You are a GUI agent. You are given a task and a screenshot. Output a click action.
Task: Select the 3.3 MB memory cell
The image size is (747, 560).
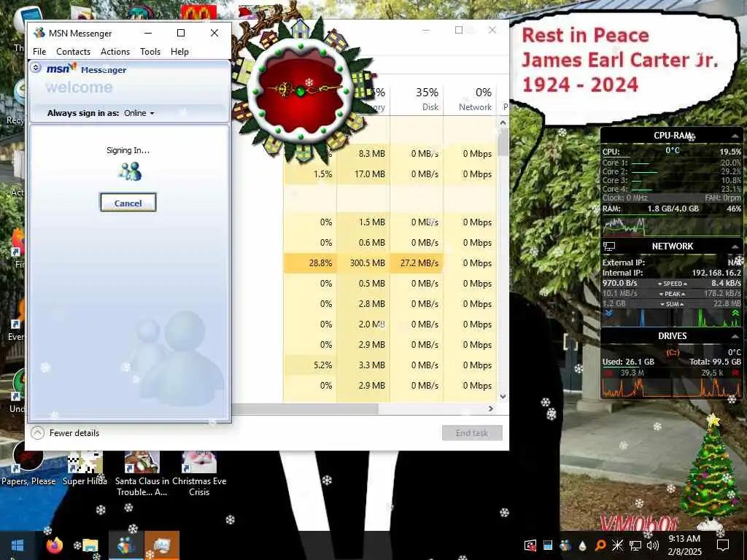[x=364, y=365]
